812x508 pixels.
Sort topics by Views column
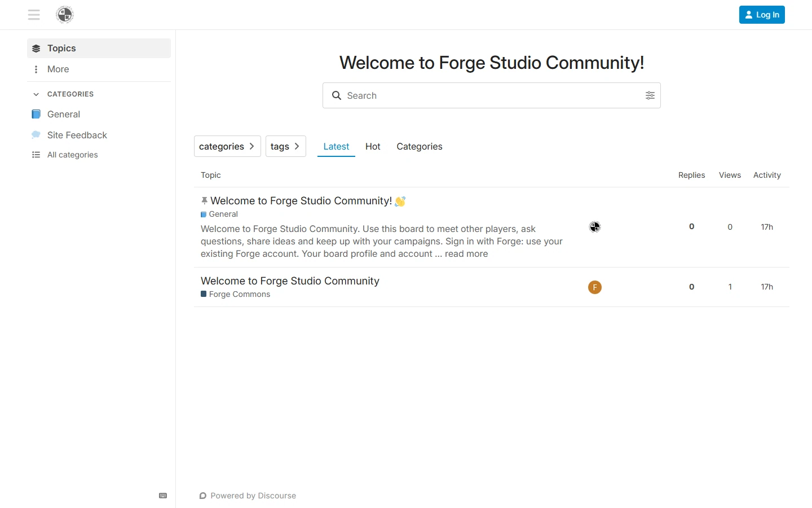[x=730, y=175]
